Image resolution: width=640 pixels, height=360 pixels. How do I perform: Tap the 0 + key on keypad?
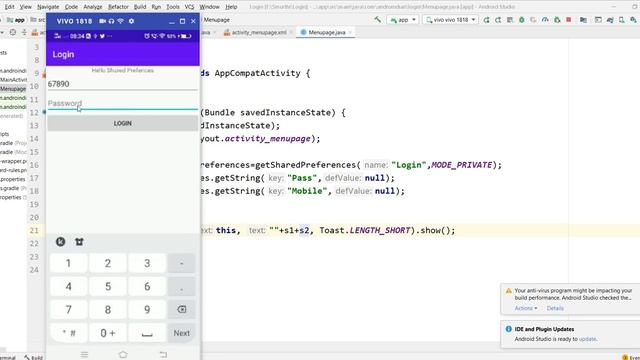108,333
